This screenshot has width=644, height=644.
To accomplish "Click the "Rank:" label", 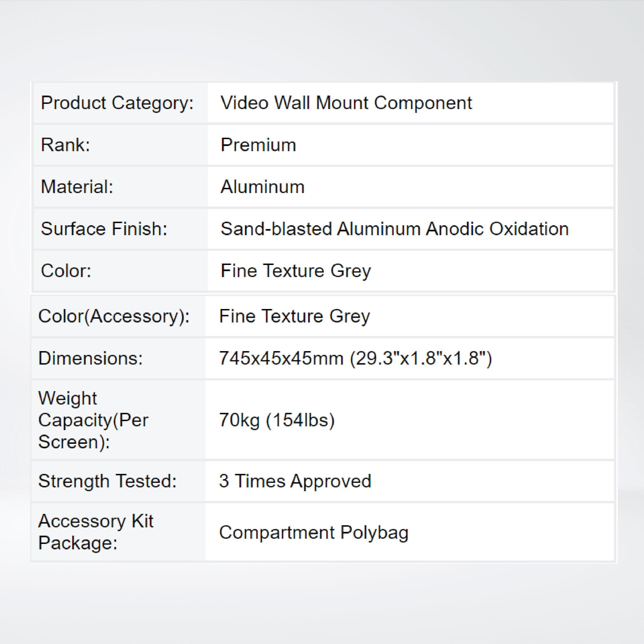I will coord(65,145).
